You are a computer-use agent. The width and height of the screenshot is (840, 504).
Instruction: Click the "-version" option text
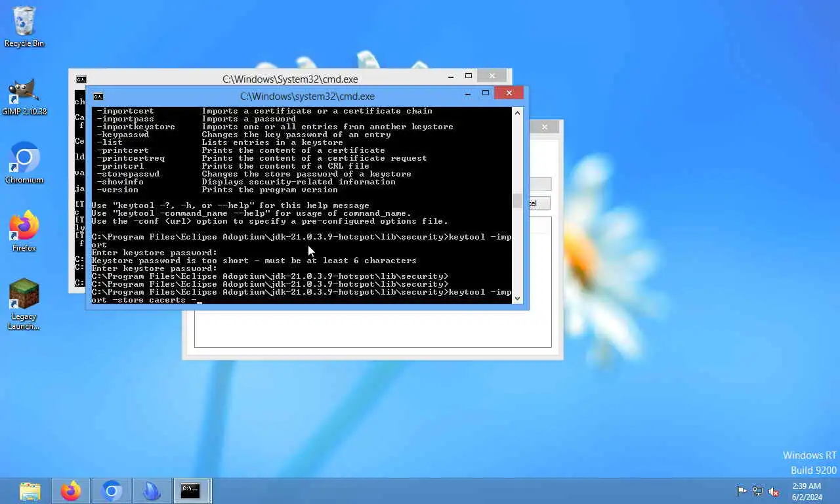[117, 190]
